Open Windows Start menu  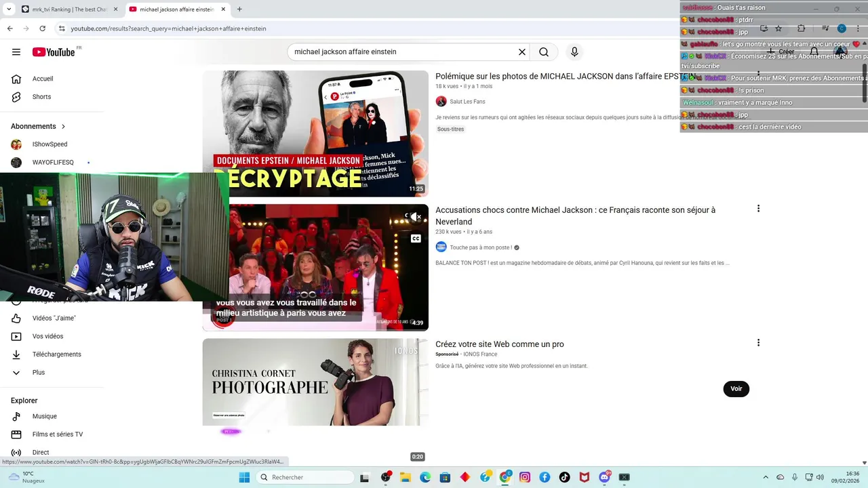[x=244, y=477]
